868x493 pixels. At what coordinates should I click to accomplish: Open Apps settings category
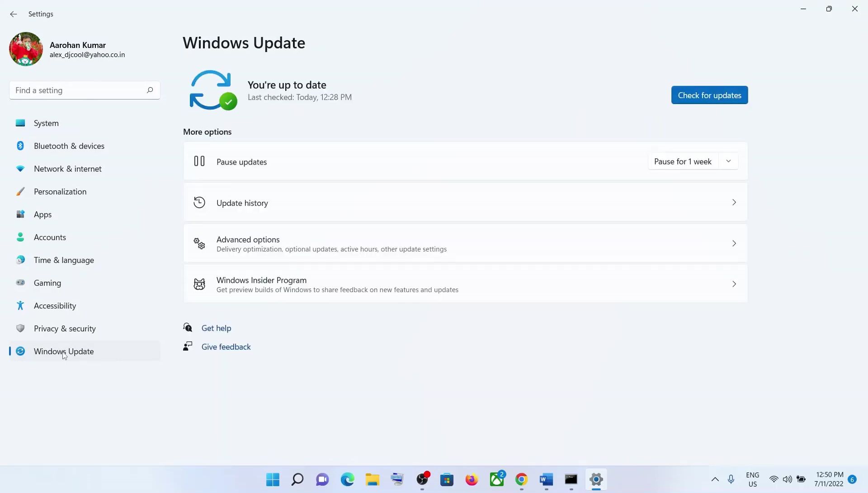[85, 214]
